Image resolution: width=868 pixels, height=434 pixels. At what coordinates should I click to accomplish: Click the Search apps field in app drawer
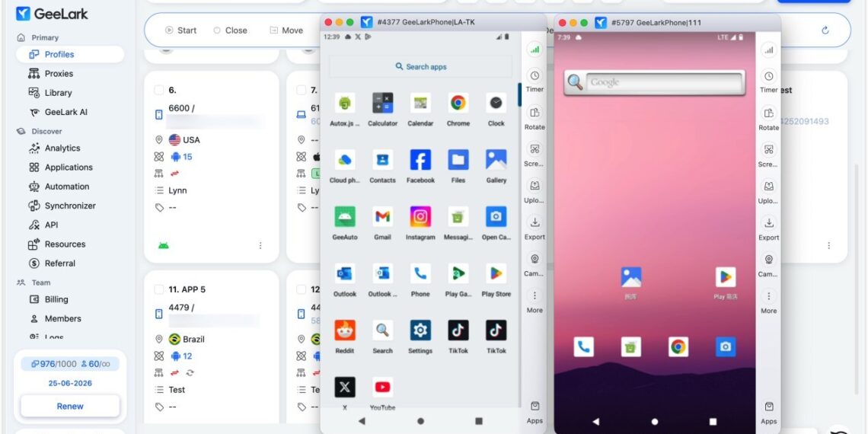(420, 67)
